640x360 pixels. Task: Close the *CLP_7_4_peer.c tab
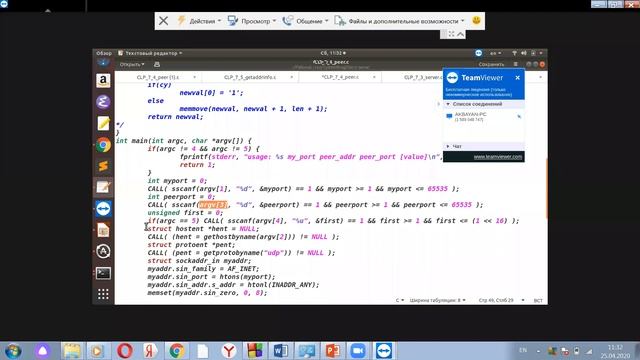(x=374, y=77)
